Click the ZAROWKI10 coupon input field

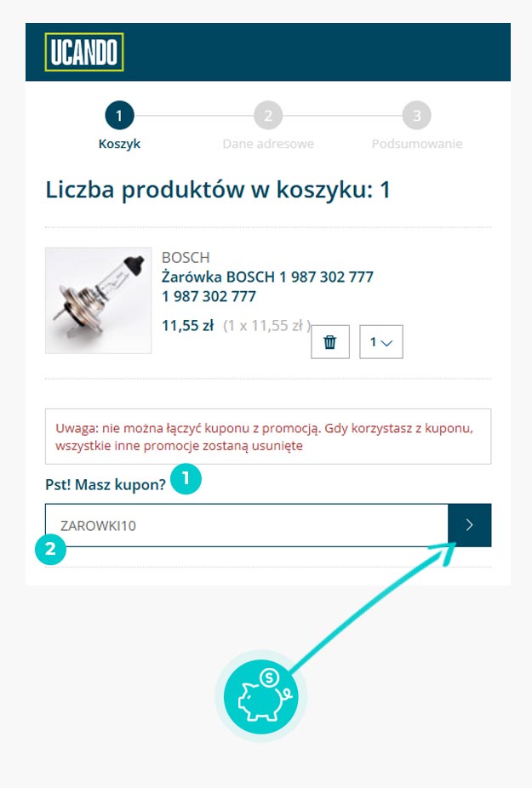(x=246, y=525)
